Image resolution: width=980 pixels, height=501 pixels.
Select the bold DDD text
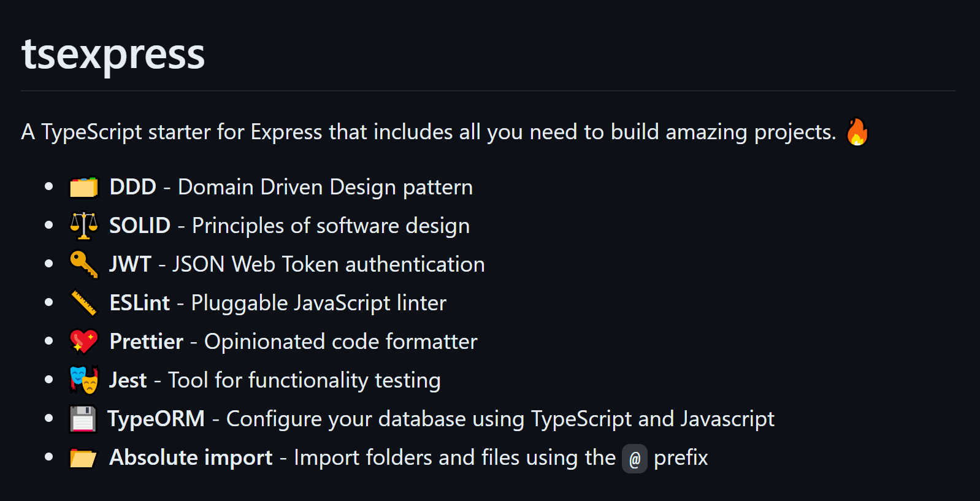pyautogui.click(x=132, y=187)
